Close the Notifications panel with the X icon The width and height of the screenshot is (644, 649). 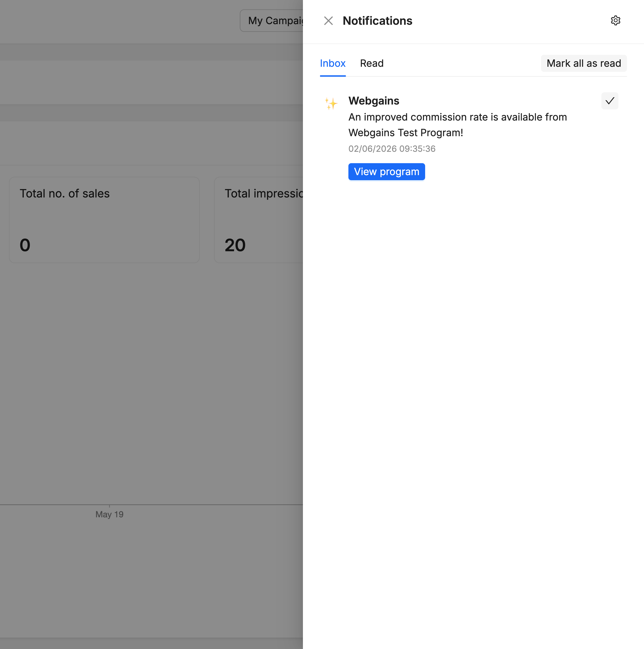[x=328, y=21]
